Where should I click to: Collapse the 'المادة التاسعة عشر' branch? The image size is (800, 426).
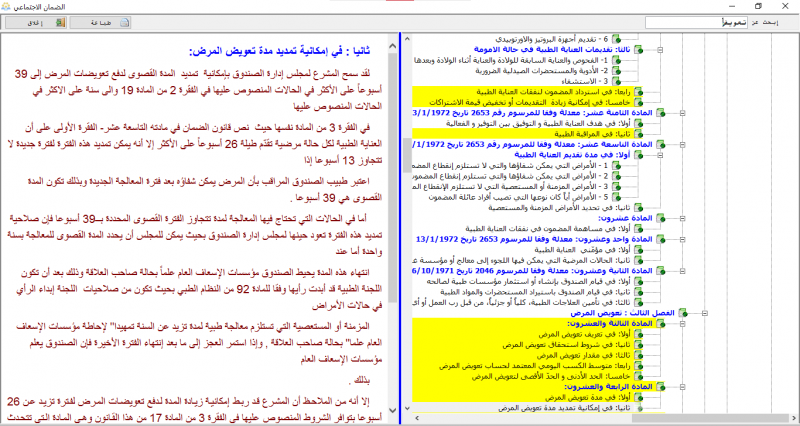coord(683,145)
